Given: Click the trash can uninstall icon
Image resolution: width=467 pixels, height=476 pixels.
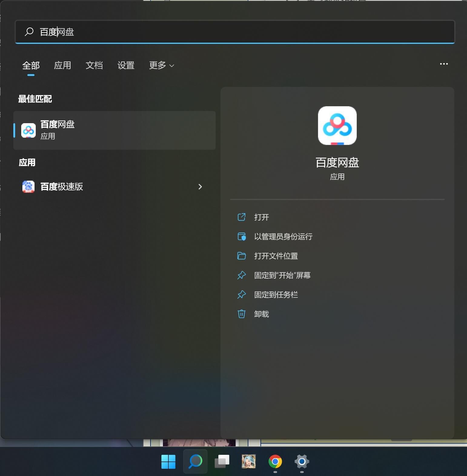Looking at the screenshot, I should click(x=241, y=314).
